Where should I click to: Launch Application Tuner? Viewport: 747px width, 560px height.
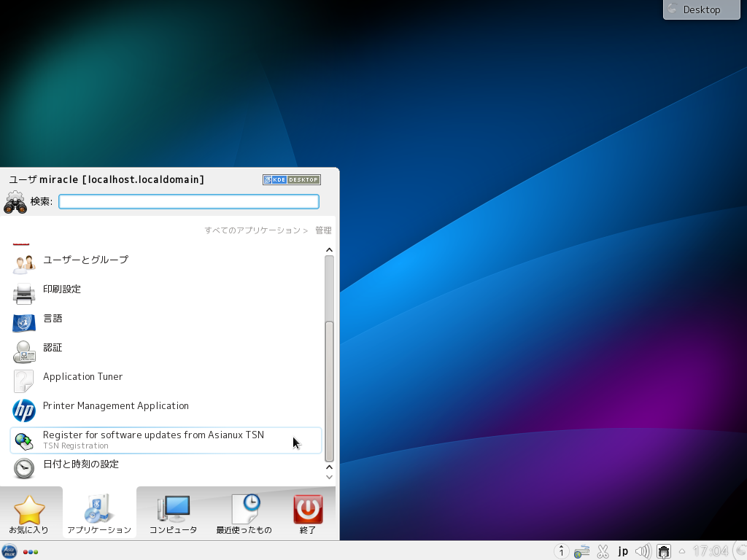pyautogui.click(x=82, y=377)
